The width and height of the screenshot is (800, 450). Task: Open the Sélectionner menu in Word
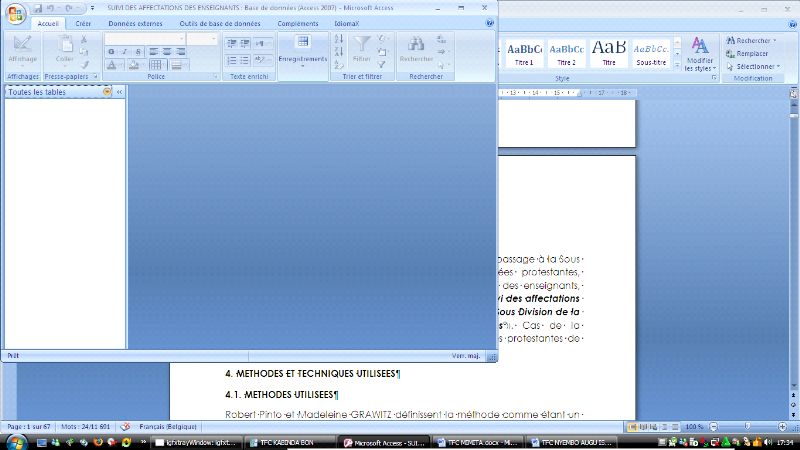pyautogui.click(x=753, y=66)
